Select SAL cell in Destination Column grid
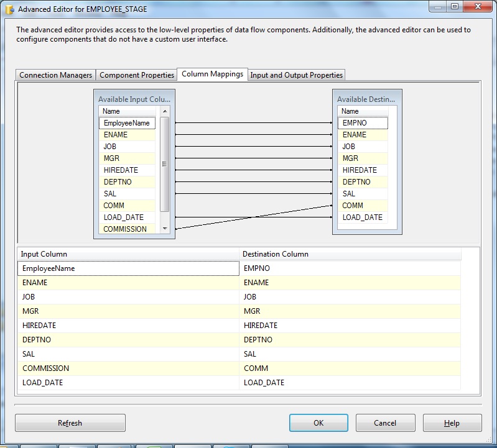This screenshot has width=497, height=448. 350,354
